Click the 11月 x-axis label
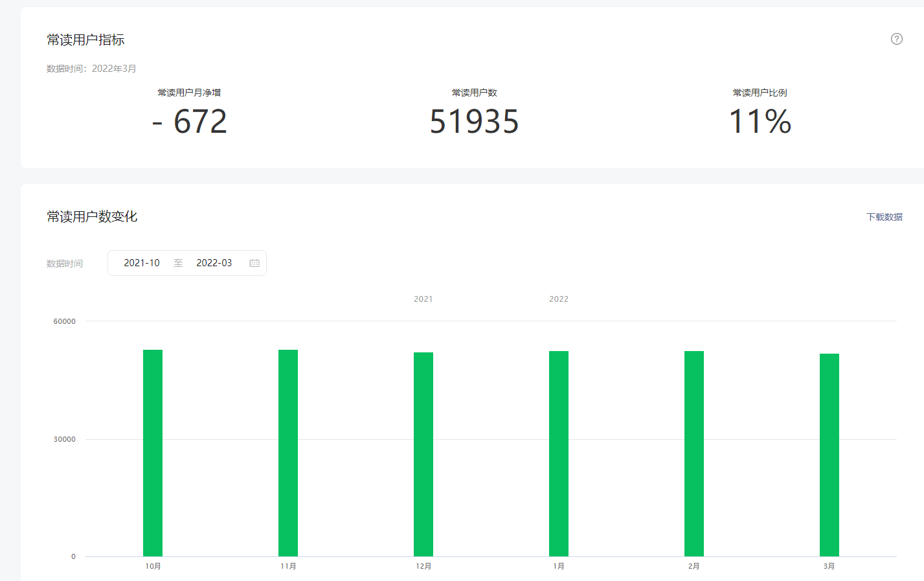This screenshot has height=581, width=924. (288, 566)
